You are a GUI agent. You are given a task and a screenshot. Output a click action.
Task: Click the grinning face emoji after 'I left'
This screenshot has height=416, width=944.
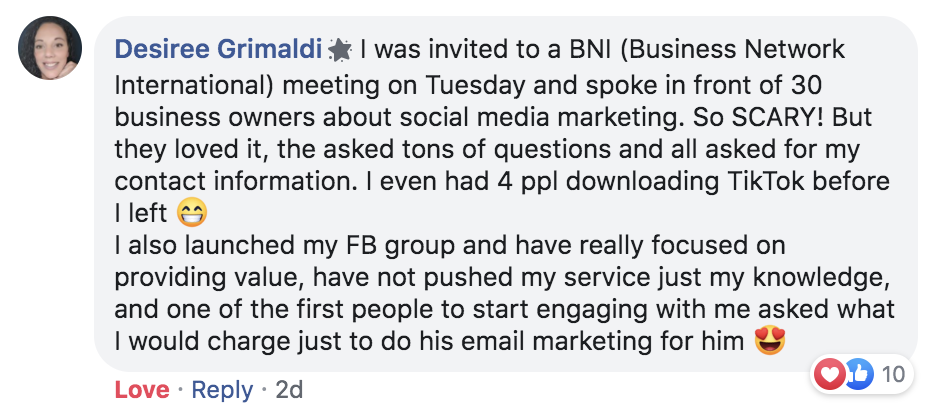[190, 212]
